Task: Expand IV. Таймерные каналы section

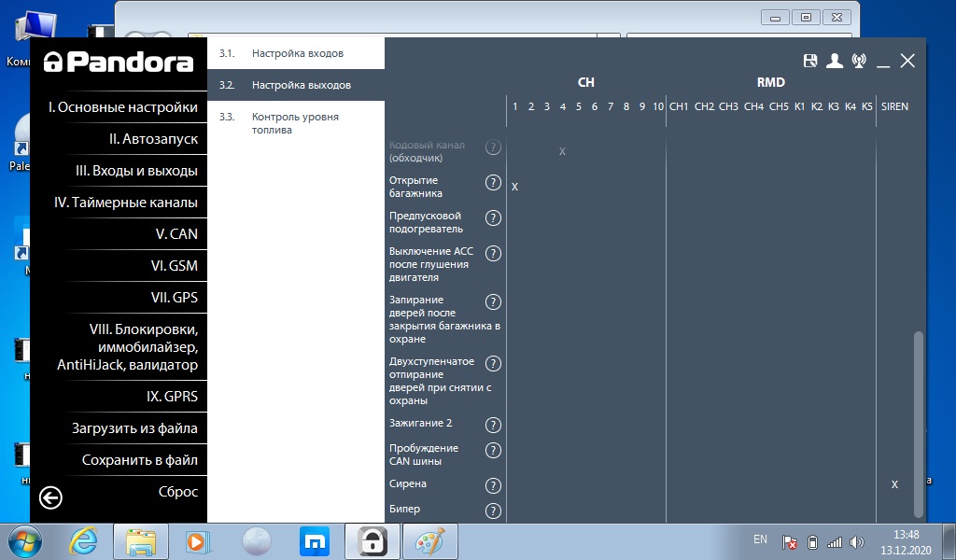Action: (126, 203)
